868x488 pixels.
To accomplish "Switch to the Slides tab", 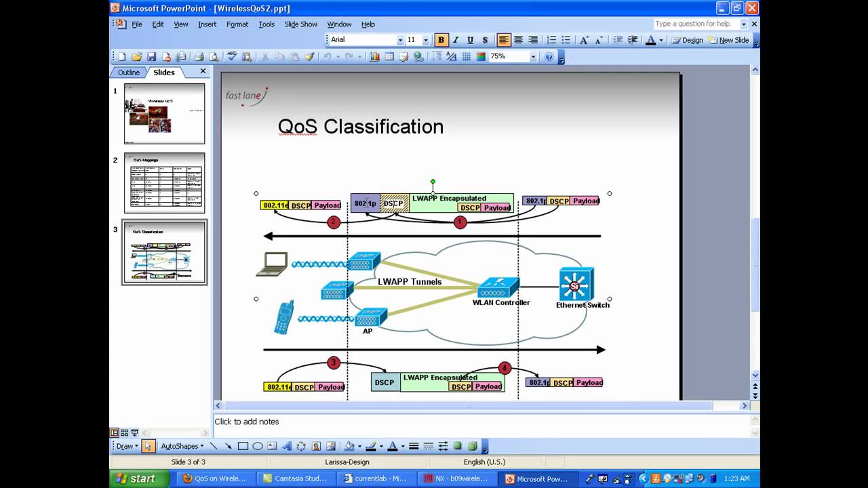I will tap(163, 73).
